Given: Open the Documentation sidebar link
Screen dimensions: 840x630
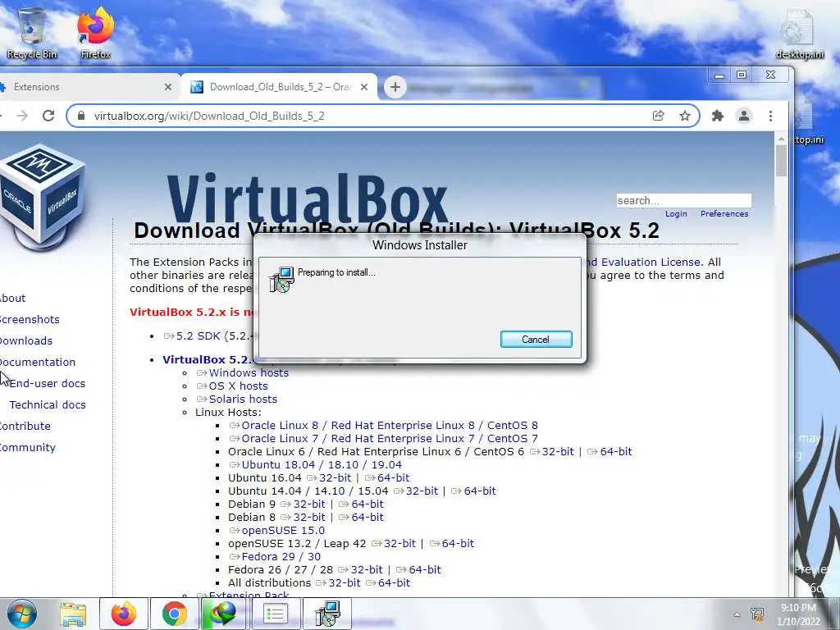Looking at the screenshot, I should click(x=38, y=362).
